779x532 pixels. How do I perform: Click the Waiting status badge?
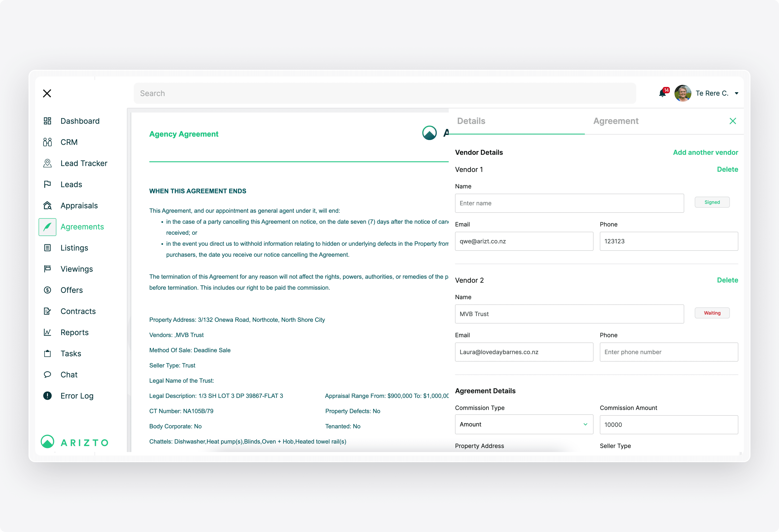click(712, 313)
